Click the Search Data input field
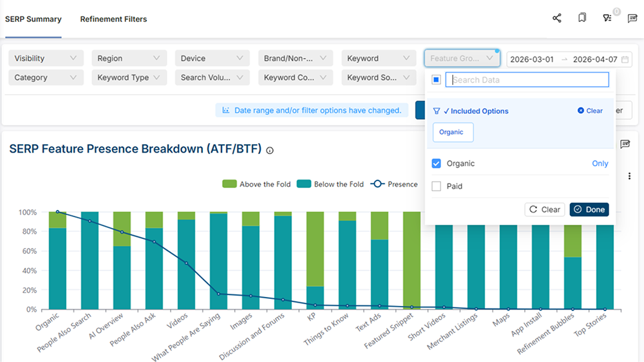 (x=527, y=80)
